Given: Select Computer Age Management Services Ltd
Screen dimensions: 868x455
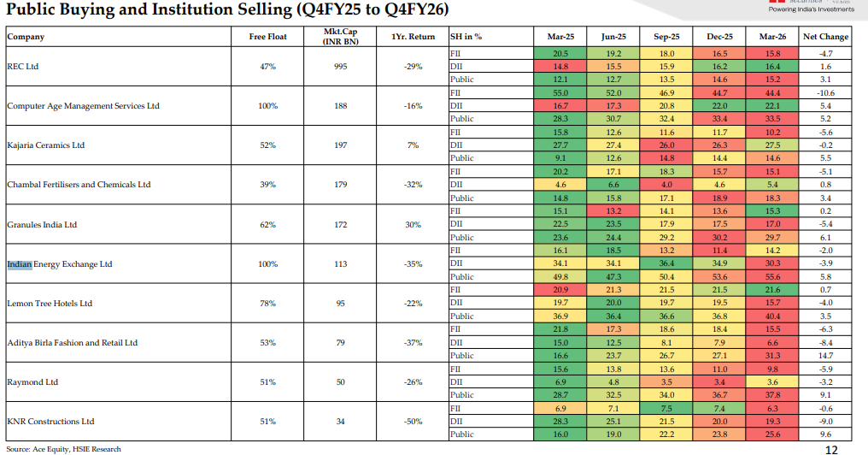Looking at the screenshot, I should 83,106.
